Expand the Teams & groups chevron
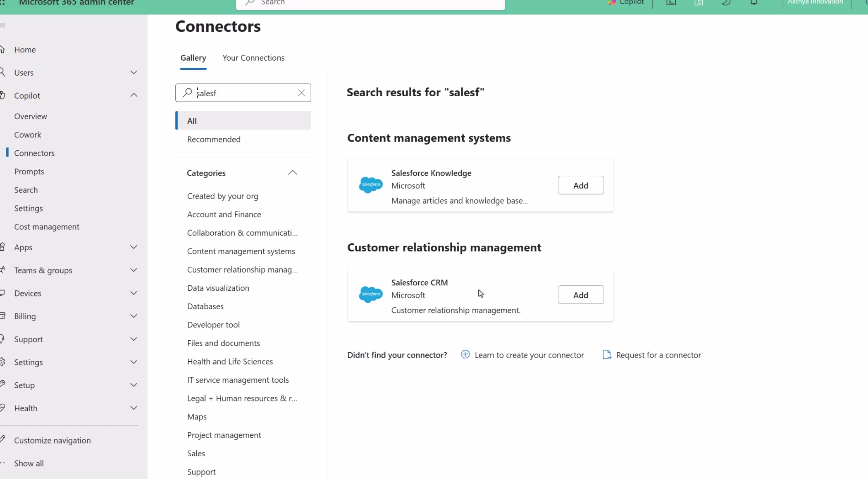The image size is (868, 479). [134, 270]
